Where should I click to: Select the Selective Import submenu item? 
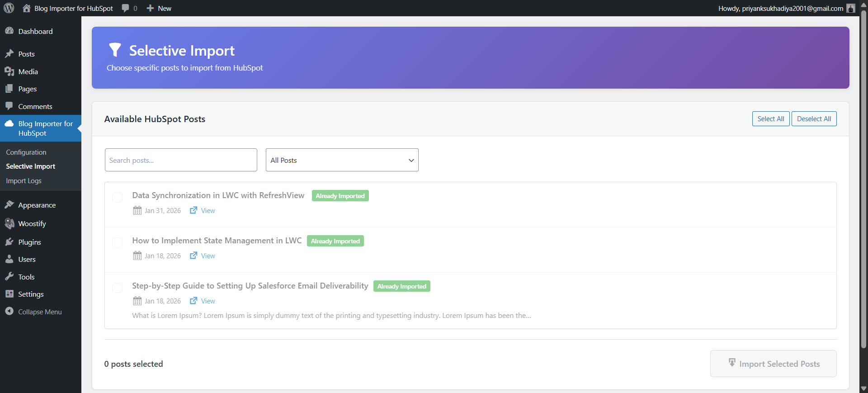click(31, 166)
